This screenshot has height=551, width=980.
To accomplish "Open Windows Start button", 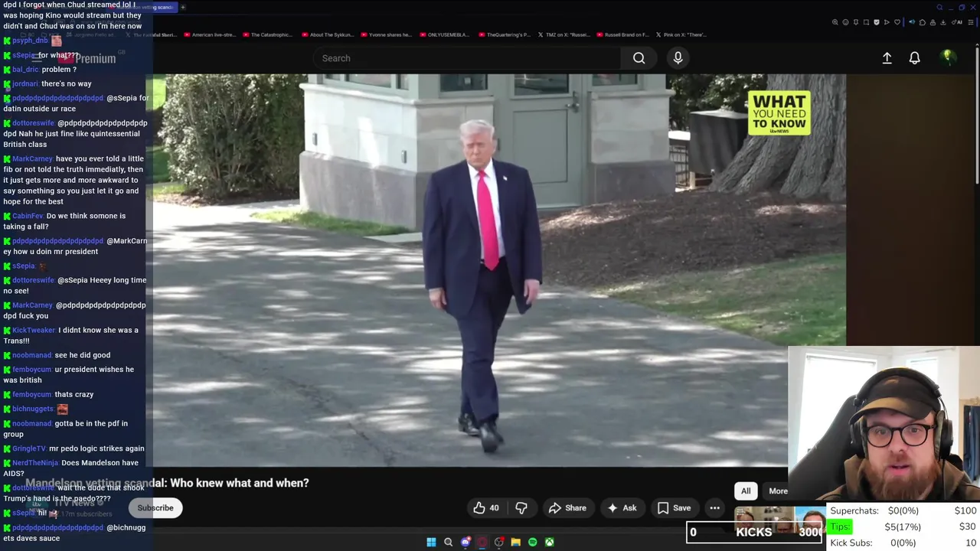I will [x=431, y=542].
